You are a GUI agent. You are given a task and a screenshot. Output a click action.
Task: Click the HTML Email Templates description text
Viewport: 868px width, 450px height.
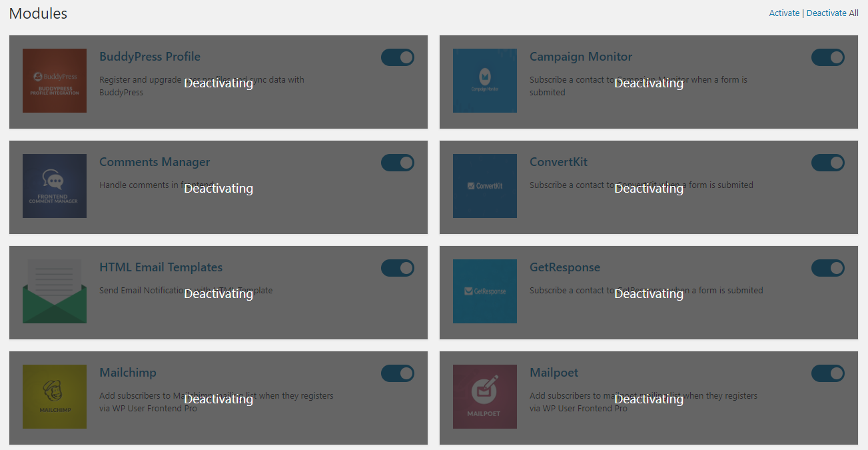click(x=186, y=290)
